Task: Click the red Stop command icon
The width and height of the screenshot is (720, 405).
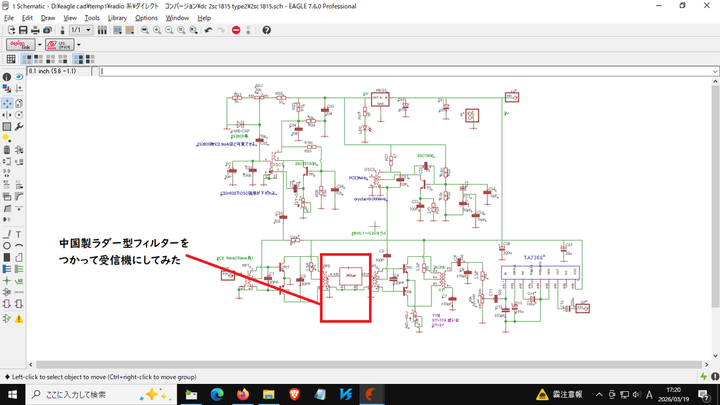Action: [236, 30]
